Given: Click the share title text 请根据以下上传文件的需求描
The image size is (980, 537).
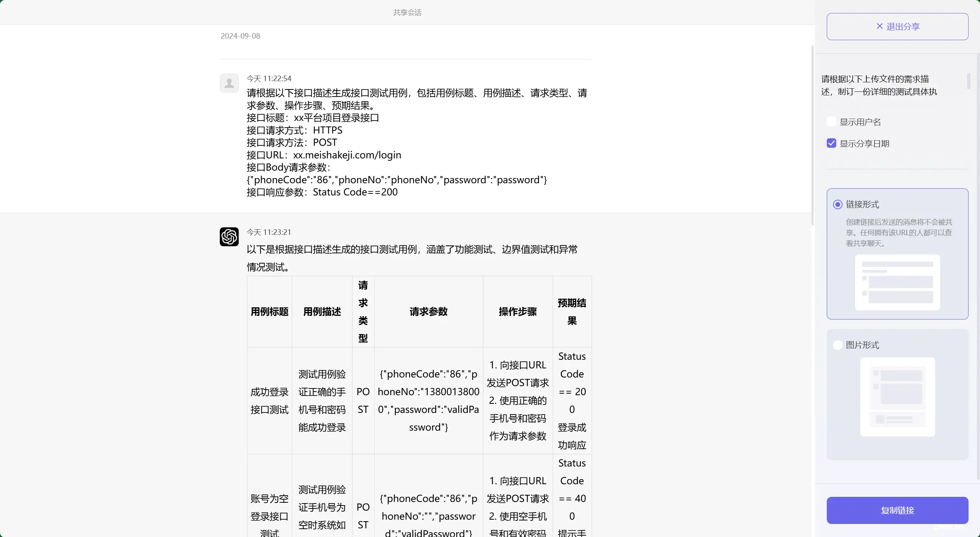Looking at the screenshot, I should [875, 79].
